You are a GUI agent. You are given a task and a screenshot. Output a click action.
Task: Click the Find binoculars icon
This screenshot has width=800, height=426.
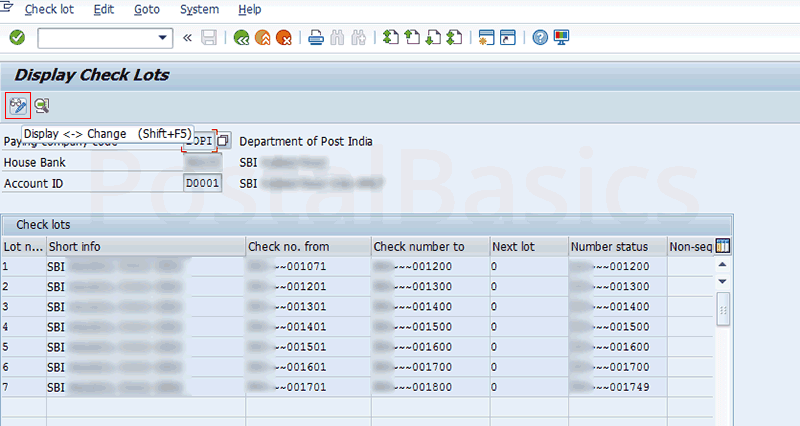pos(337,38)
